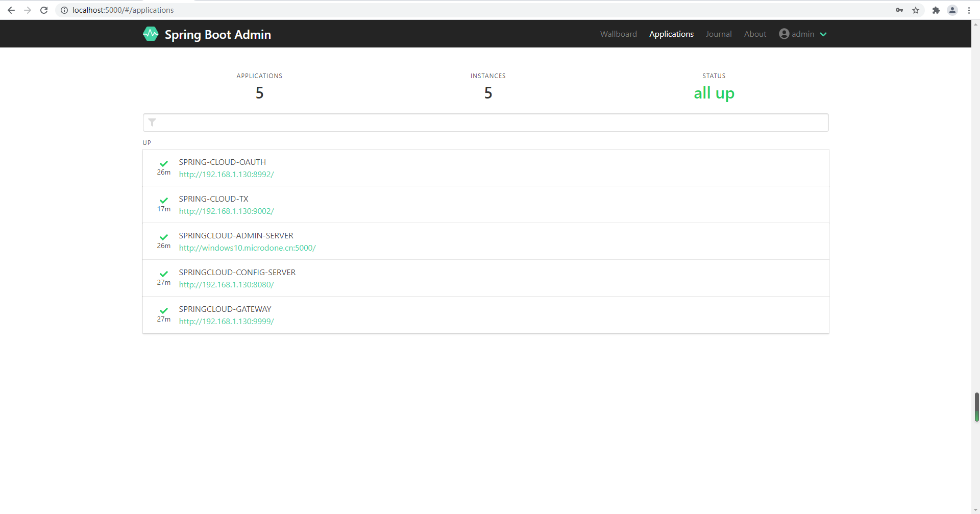Go back with browser back arrow

pos(11,10)
